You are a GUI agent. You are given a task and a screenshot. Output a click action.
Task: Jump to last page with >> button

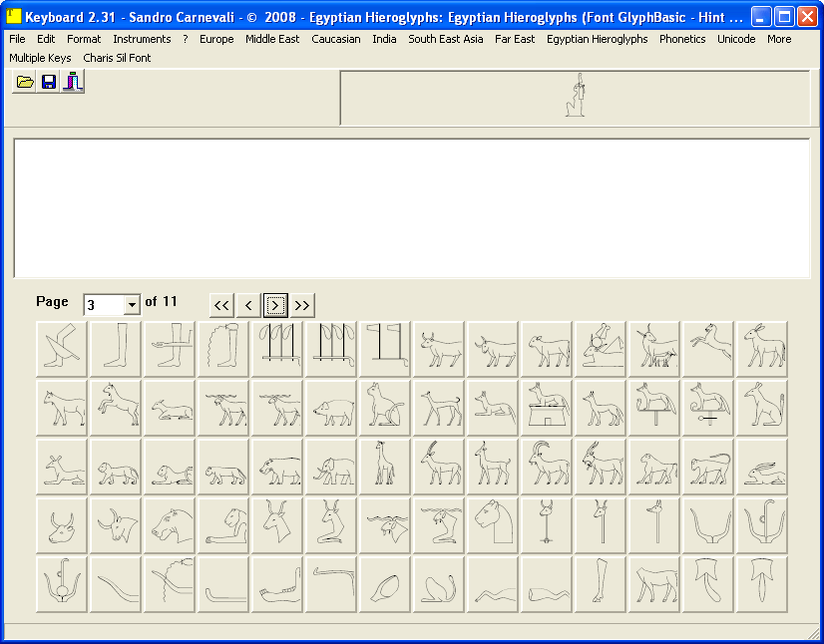click(x=302, y=305)
